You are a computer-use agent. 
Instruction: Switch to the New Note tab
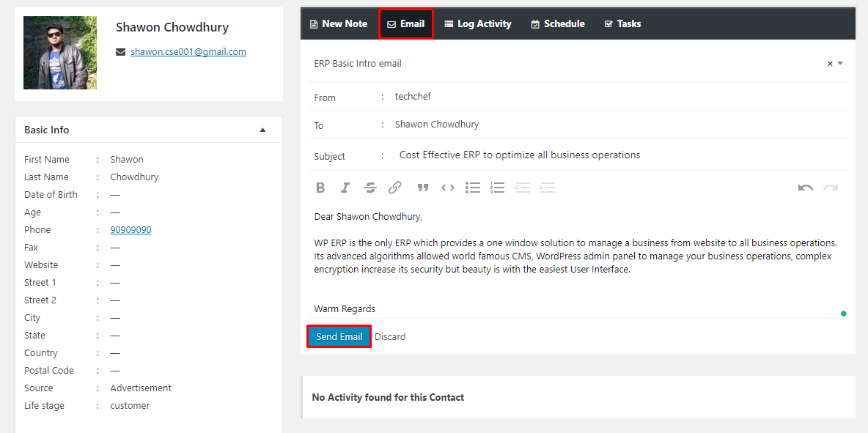(x=339, y=23)
